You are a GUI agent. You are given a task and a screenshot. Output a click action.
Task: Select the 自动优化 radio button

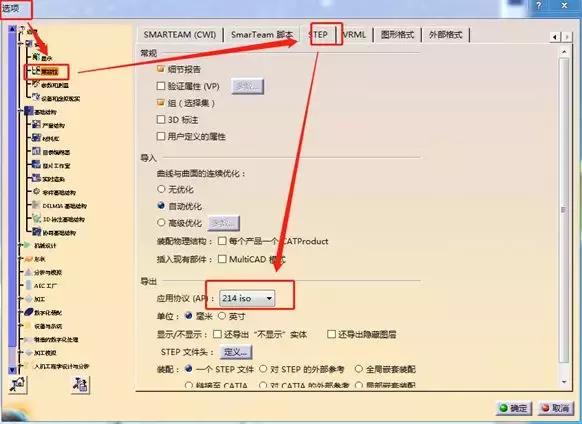(161, 206)
